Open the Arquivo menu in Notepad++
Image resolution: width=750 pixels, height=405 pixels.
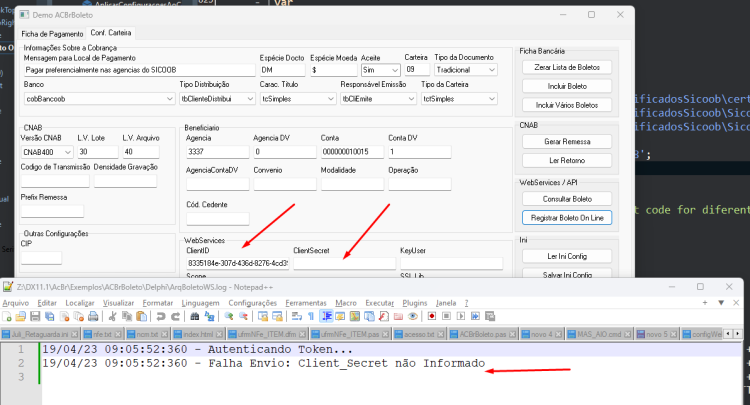click(x=15, y=303)
